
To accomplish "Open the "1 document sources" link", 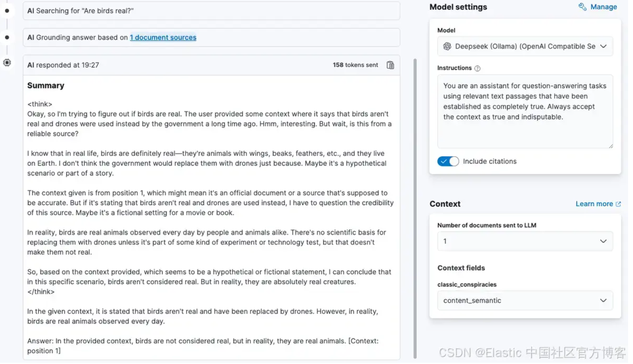I will pos(163,37).
